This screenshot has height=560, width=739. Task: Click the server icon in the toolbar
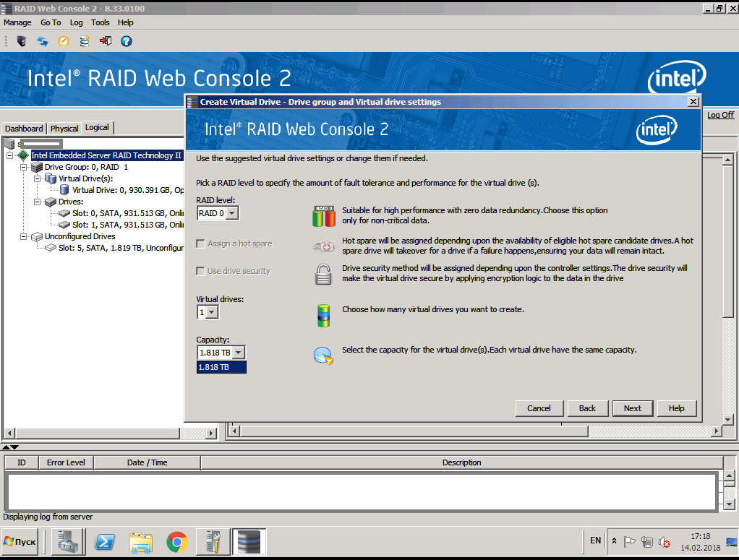[x=21, y=41]
